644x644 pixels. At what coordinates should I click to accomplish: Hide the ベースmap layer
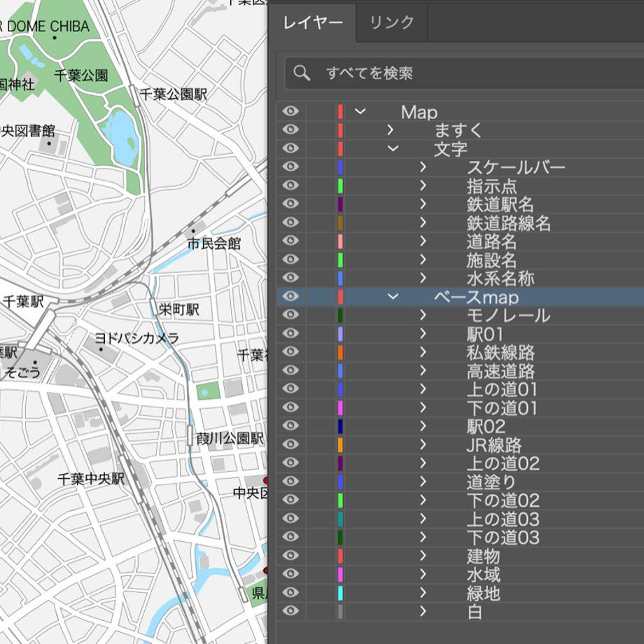click(290, 295)
